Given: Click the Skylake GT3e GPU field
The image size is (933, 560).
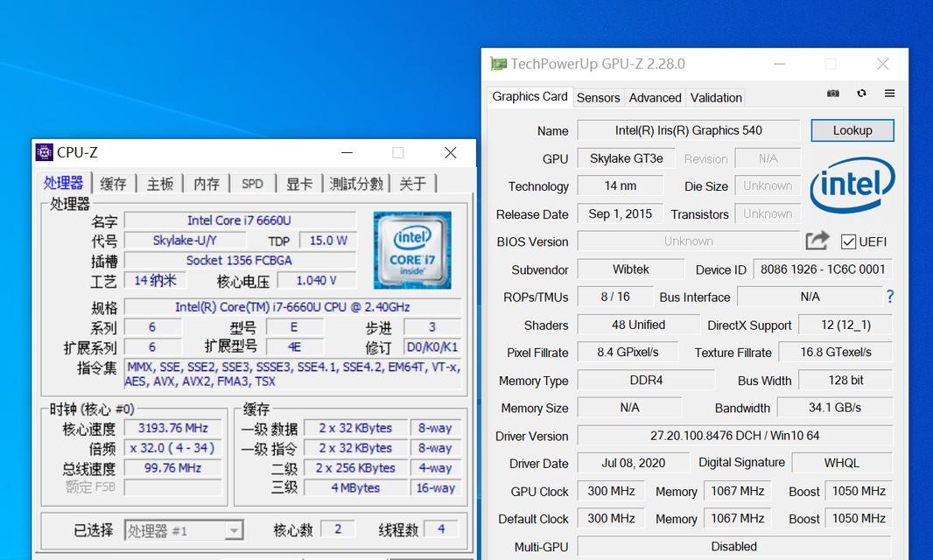Looking at the screenshot, I should (x=626, y=158).
